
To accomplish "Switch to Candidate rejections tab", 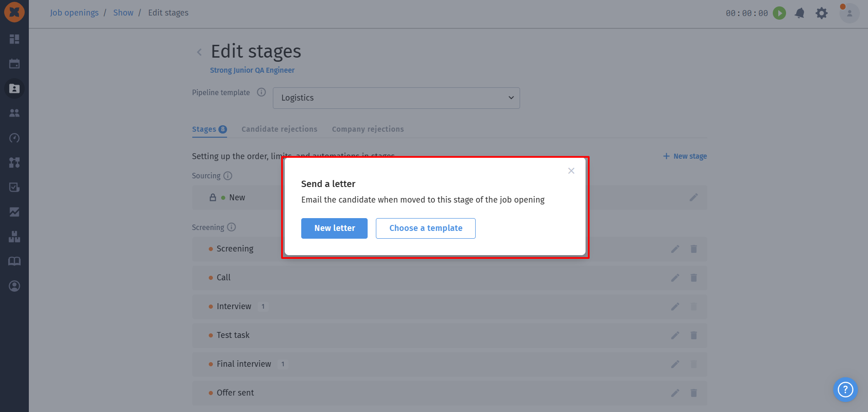I will (279, 129).
